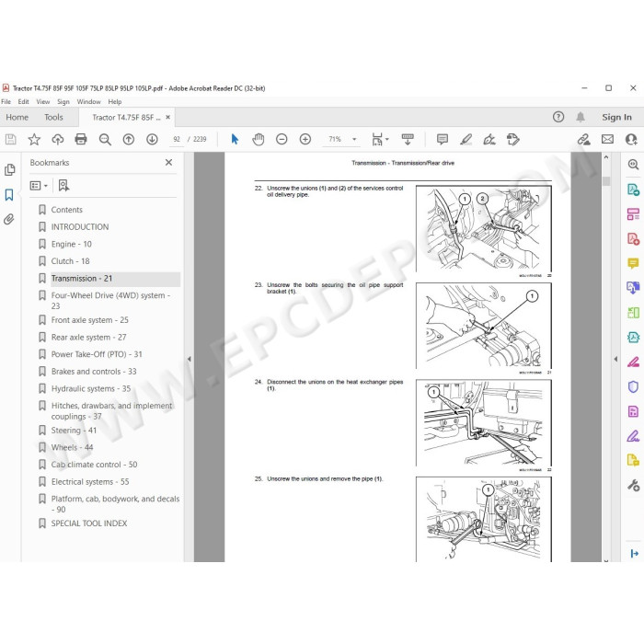Zoom in with plus button

[305, 140]
